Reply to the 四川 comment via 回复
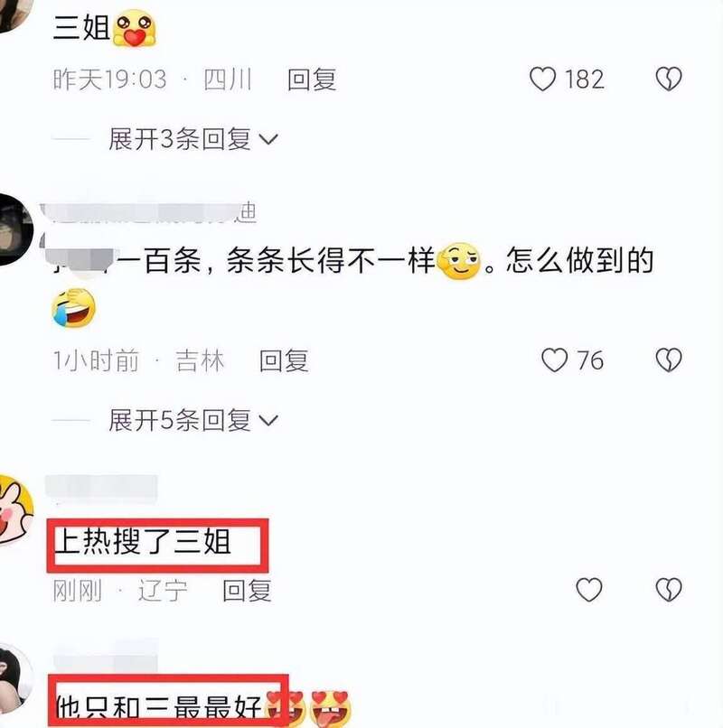Image resolution: width=723 pixels, height=728 pixels. click(312, 79)
